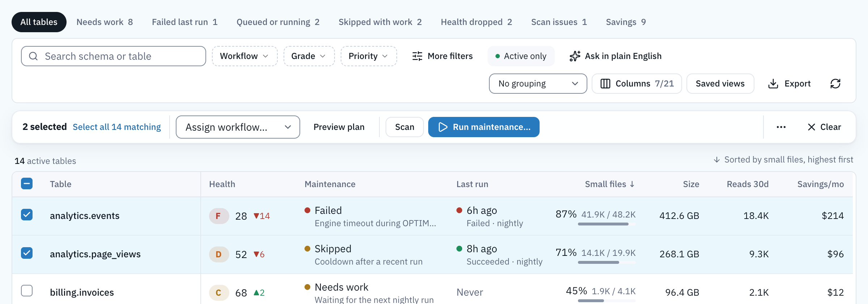Toggle the header select-all checkbox
The width and height of the screenshot is (868, 304).
(x=27, y=183)
